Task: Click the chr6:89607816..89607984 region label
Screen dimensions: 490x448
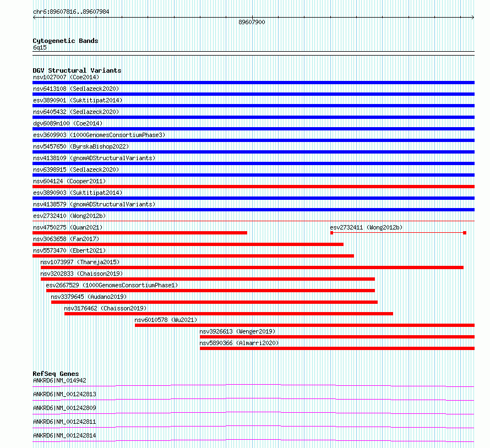Action: coord(71,12)
